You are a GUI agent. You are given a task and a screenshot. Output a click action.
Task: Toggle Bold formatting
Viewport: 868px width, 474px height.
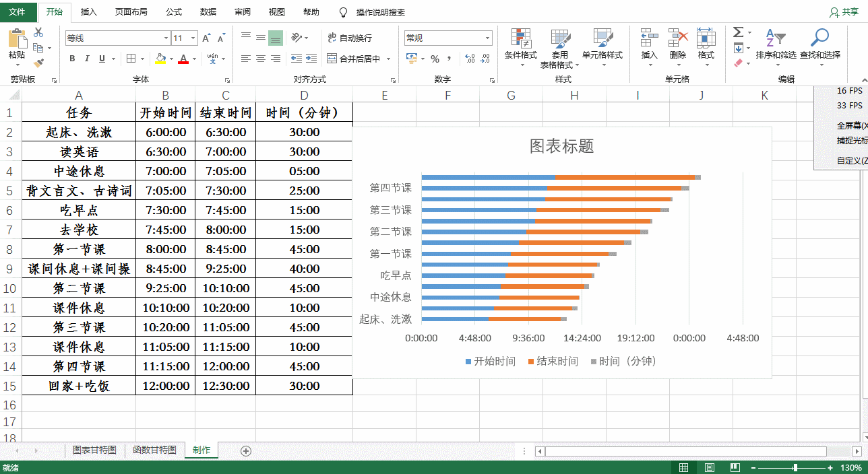pos(72,59)
